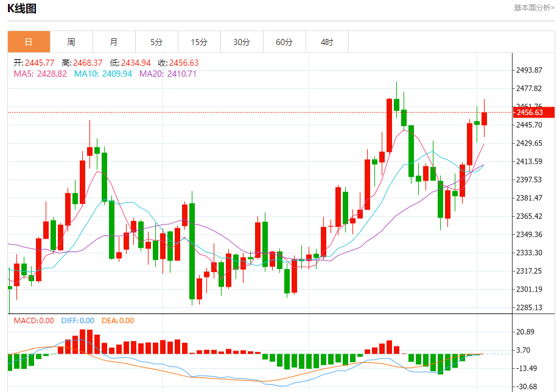Click the tallest red candle touching the 2477.82 level
The image size is (557, 392).
click(390, 125)
